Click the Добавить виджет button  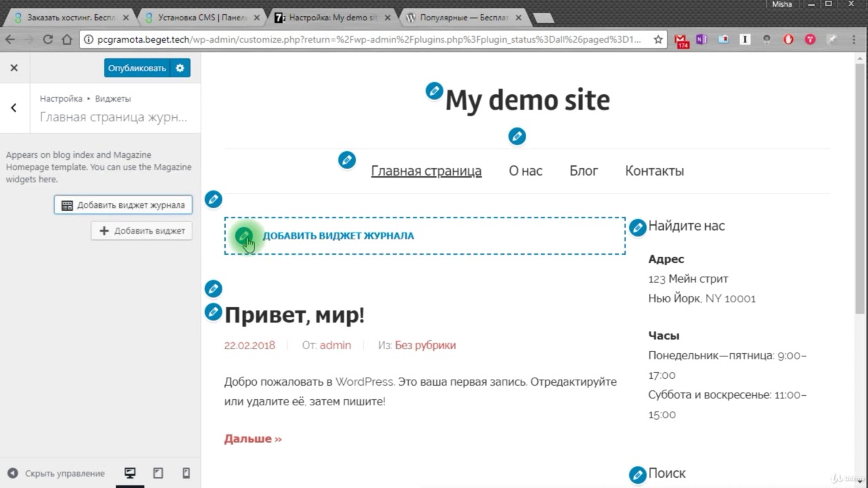142,230
